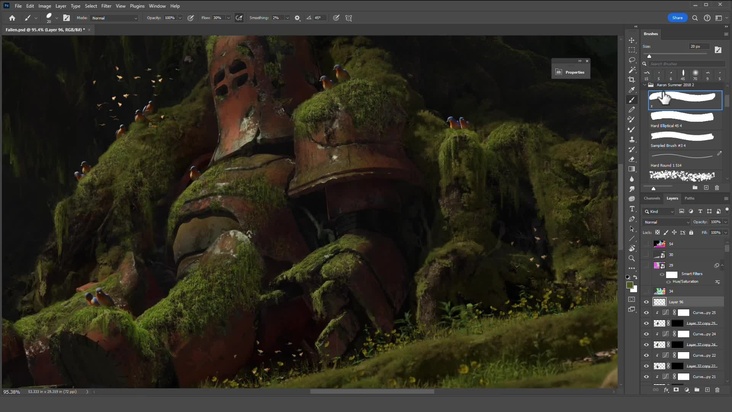Toggle visibility of Curves copy 22 layer
732x412 pixels.
point(647,355)
